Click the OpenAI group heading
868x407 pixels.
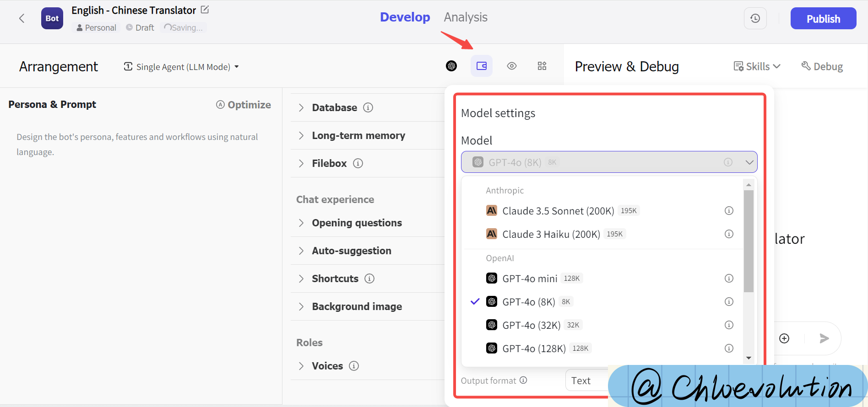pos(499,258)
